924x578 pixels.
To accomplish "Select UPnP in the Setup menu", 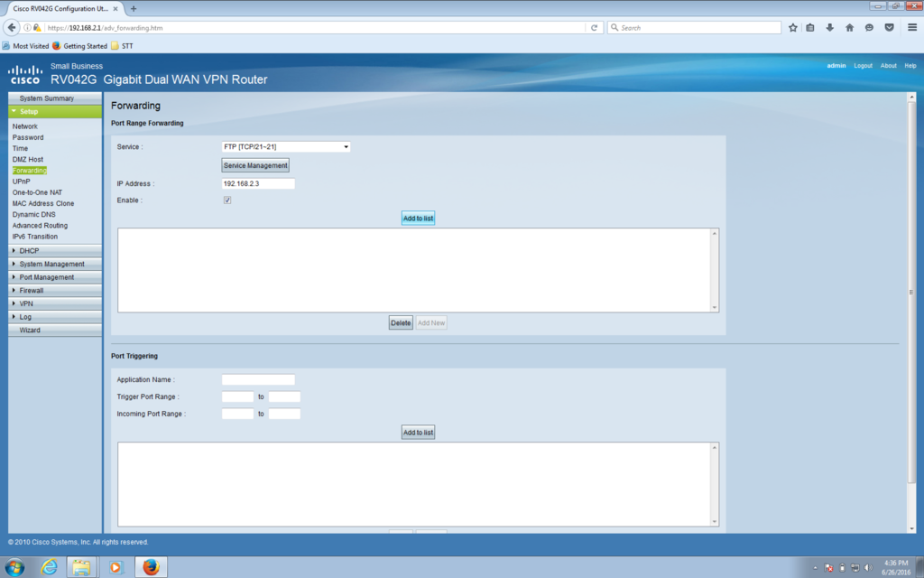I will click(x=22, y=182).
